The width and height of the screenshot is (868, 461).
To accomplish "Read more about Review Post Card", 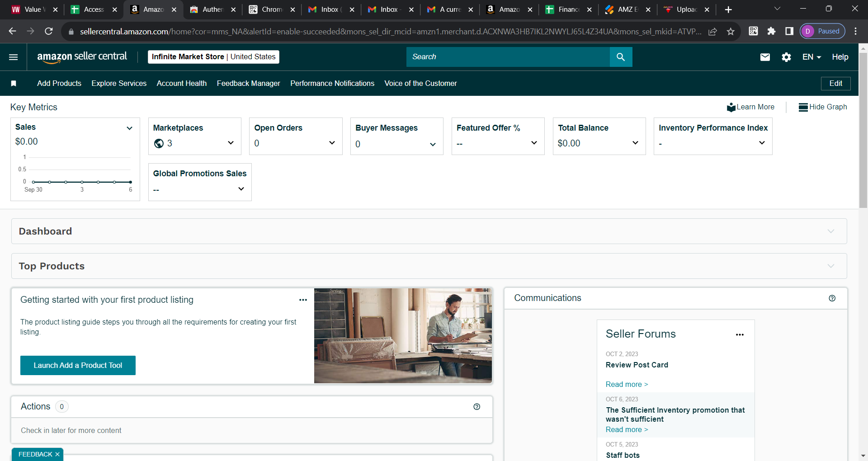I will [x=627, y=384].
